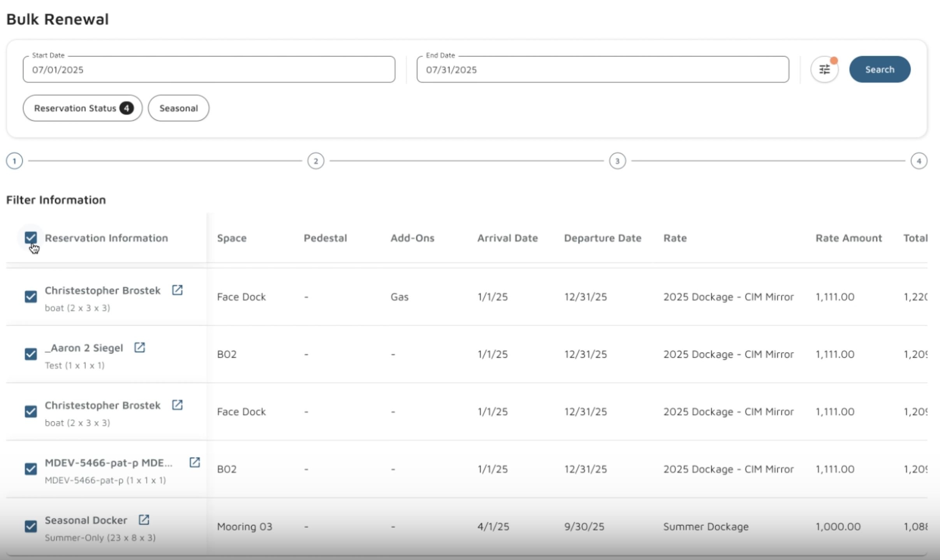Sort by Arrival Date column header

(507, 238)
